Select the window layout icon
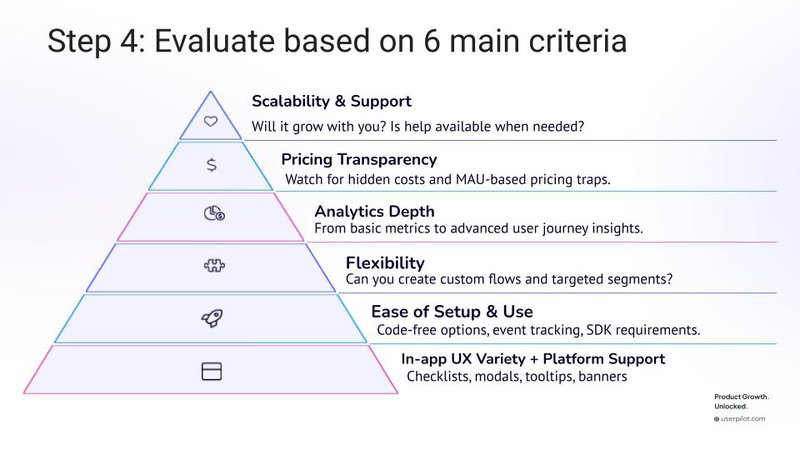The height and width of the screenshot is (450, 800). coord(211,371)
